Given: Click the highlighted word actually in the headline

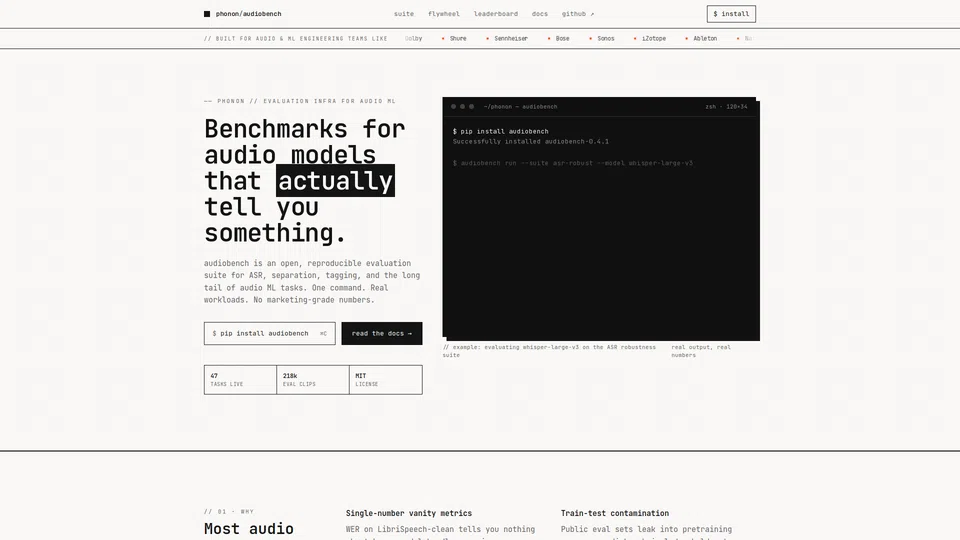Looking at the screenshot, I should pos(336,181).
